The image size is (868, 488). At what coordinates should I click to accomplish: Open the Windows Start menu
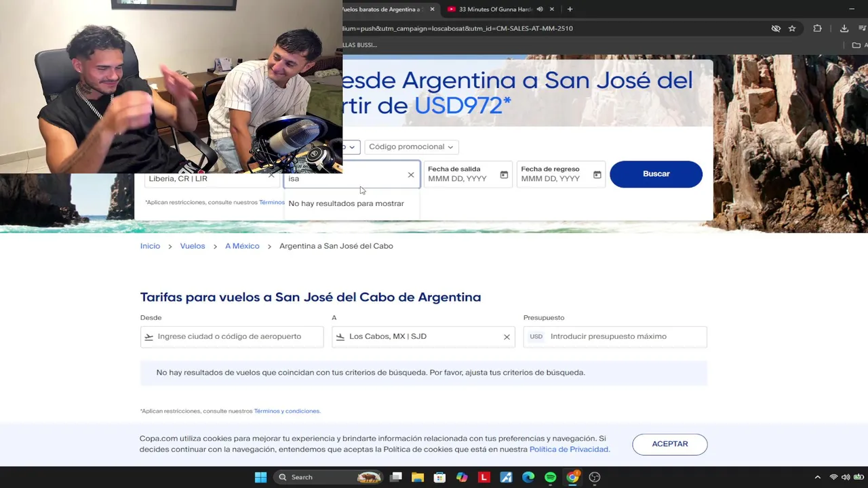pos(260,477)
